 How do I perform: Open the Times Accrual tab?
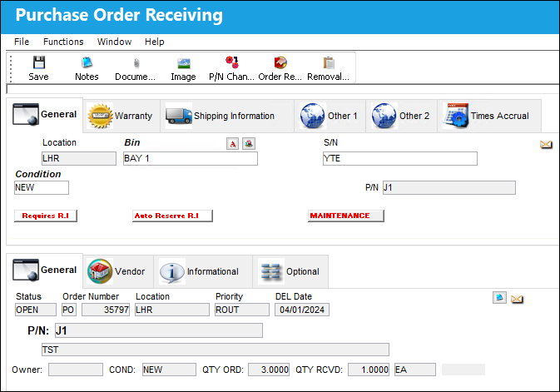click(x=489, y=116)
